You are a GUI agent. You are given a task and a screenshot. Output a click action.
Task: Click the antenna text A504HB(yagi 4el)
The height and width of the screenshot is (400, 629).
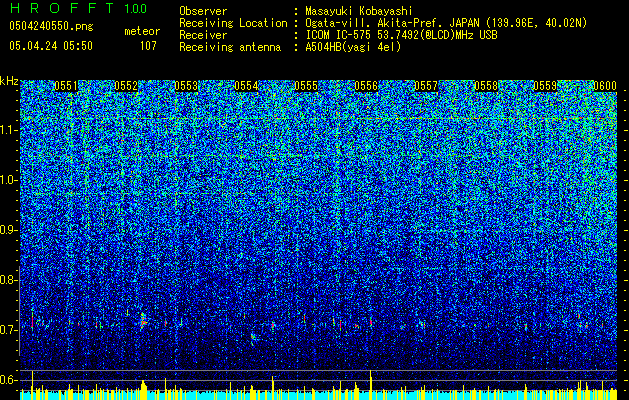[x=353, y=47]
